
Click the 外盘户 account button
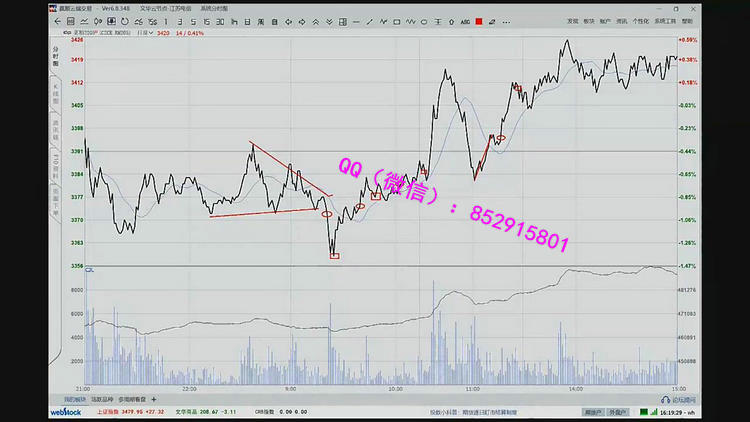tap(619, 411)
